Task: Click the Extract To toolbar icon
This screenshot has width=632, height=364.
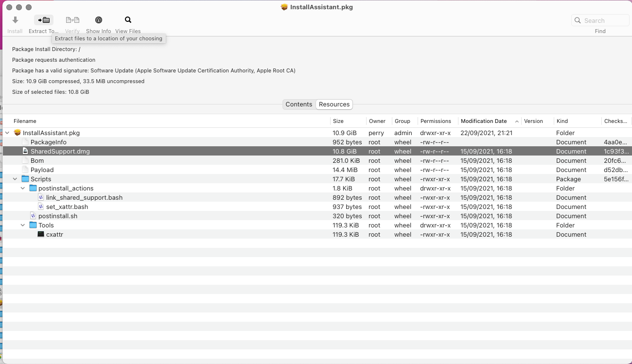Action: pyautogui.click(x=44, y=20)
